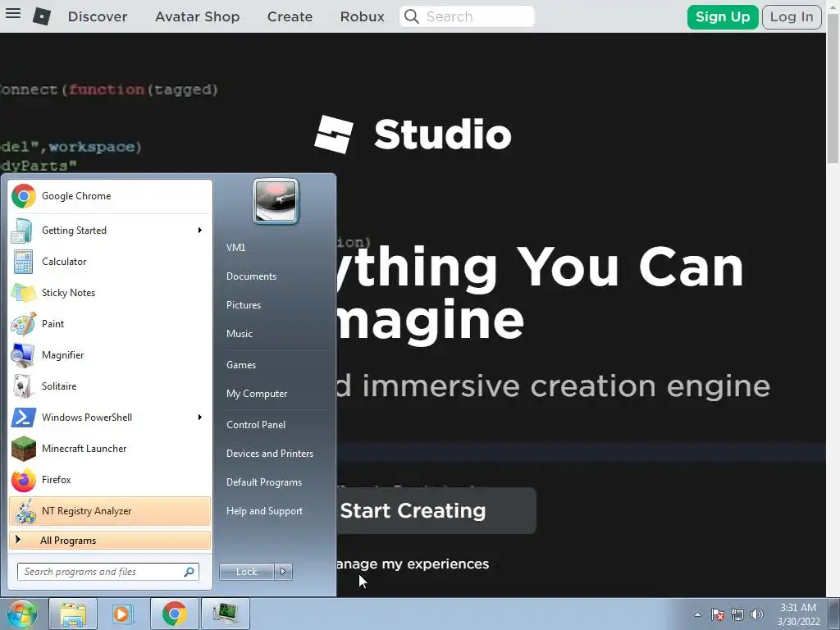The height and width of the screenshot is (630, 840).
Task: Click the volume speaker tray icon
Action: coord(757,614)
